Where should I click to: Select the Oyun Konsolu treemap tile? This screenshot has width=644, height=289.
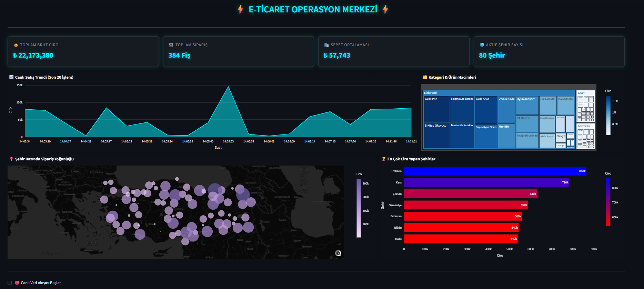[x=565, y=106]
